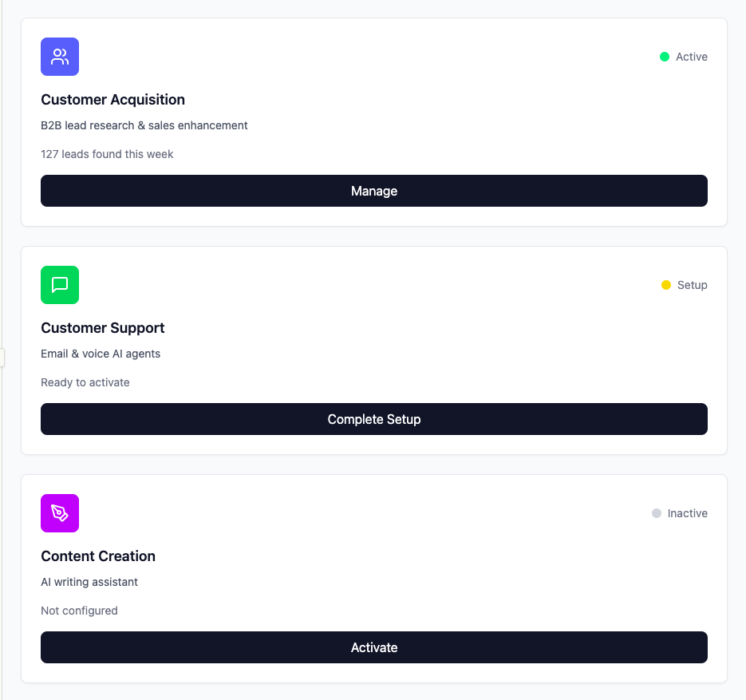This screenshot has width=746, height=700.
Task: Click the "Email & voice AI agents" description
Action: [x=101, y=354]
